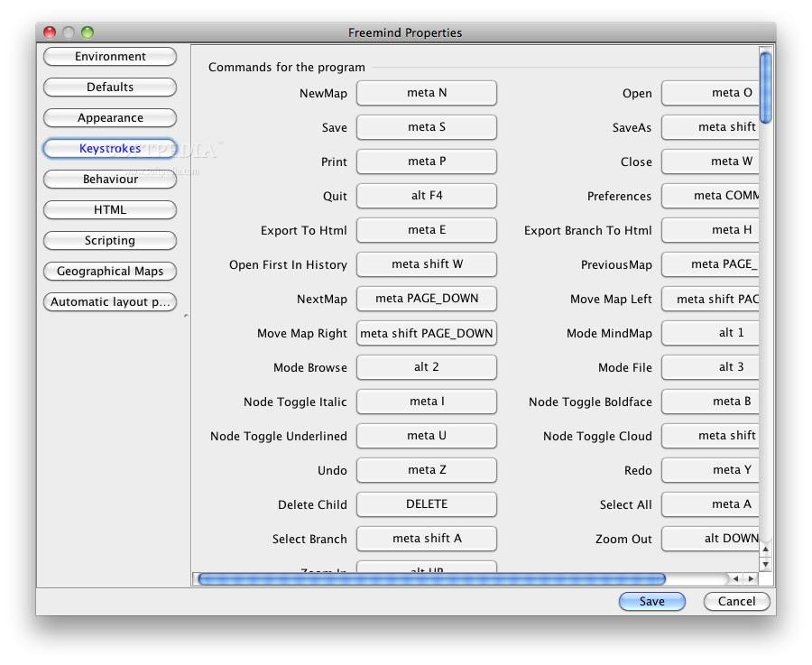Edit the Save command shortcut 'meta S'

click(427, 127)
